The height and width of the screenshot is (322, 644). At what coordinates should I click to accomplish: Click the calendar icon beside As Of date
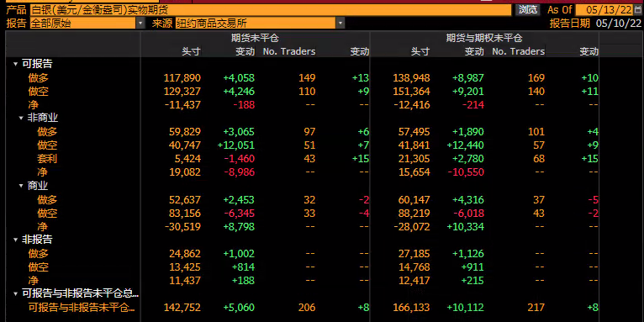(637, 10)
